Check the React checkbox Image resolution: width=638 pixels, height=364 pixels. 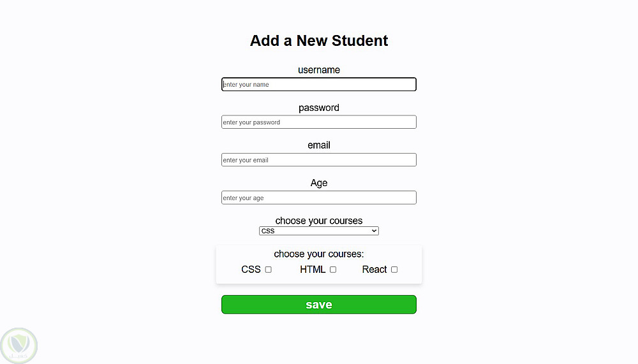394,270
